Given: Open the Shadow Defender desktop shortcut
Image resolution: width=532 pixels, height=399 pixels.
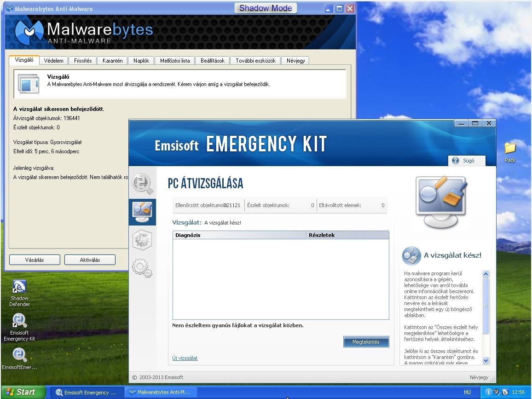Looking at the screenshot, I should (19, 294).
